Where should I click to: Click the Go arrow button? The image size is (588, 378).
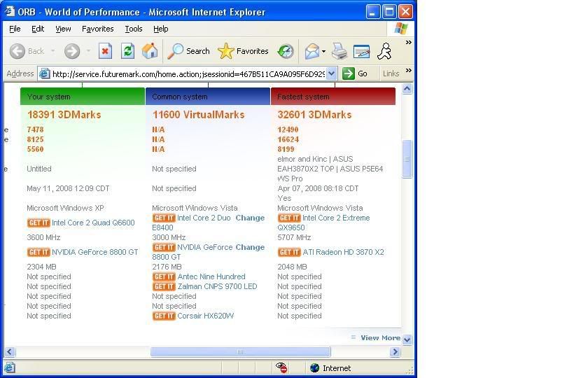(355, 73)
